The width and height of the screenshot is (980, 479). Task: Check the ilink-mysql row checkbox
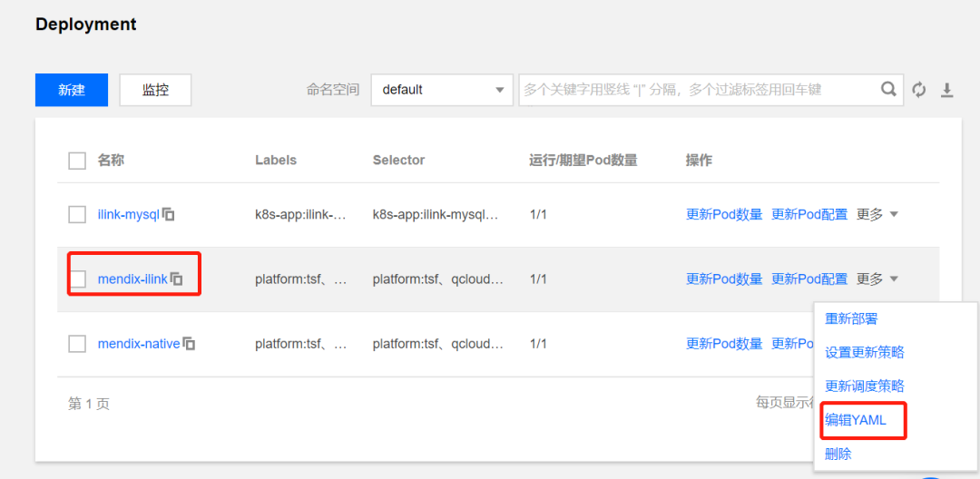click(x=77, y=215)
